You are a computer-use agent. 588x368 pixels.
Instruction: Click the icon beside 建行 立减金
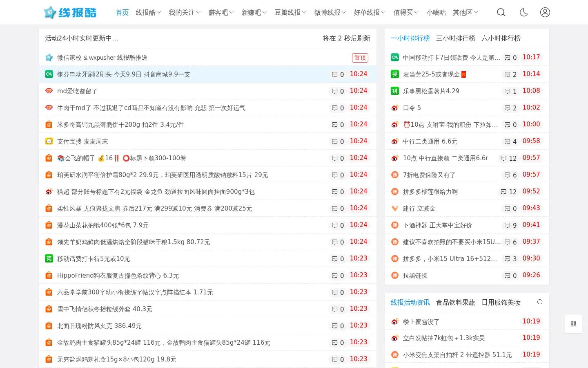[395, 208]
